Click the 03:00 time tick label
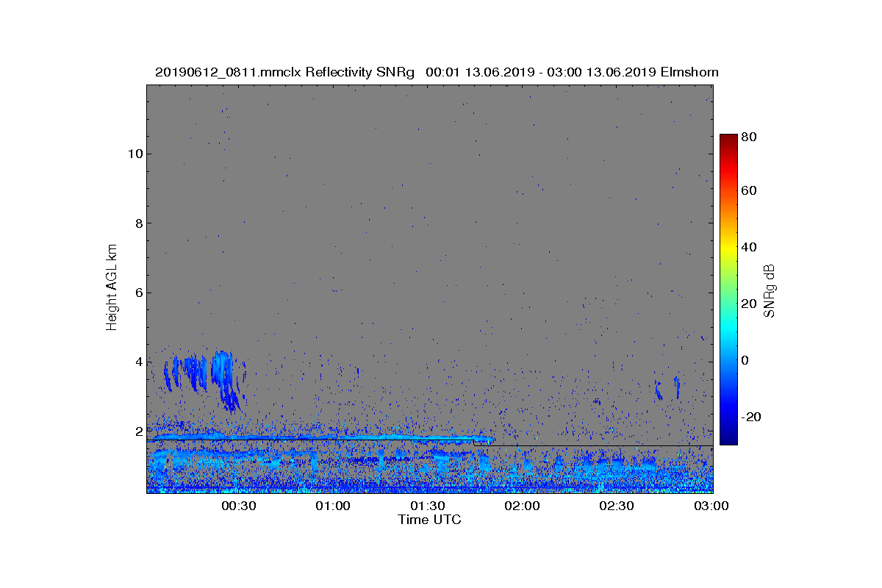The image size is (882, 588). (x=711, y=506)
